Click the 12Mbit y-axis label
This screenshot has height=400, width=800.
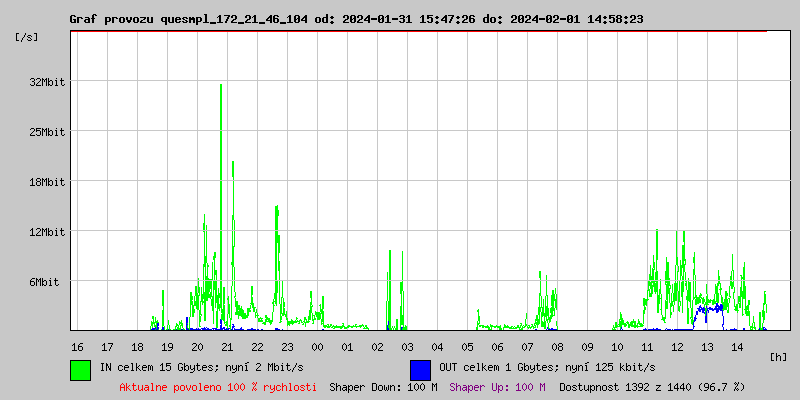(x=46, y=232)
